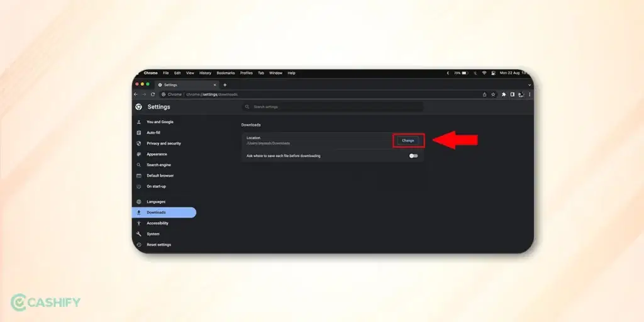
Task: Open You and Google settings
Action: tap(160, 122)
